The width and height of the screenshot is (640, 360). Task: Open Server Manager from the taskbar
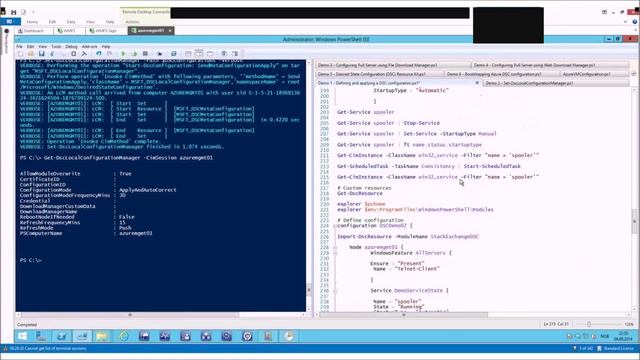41,336
